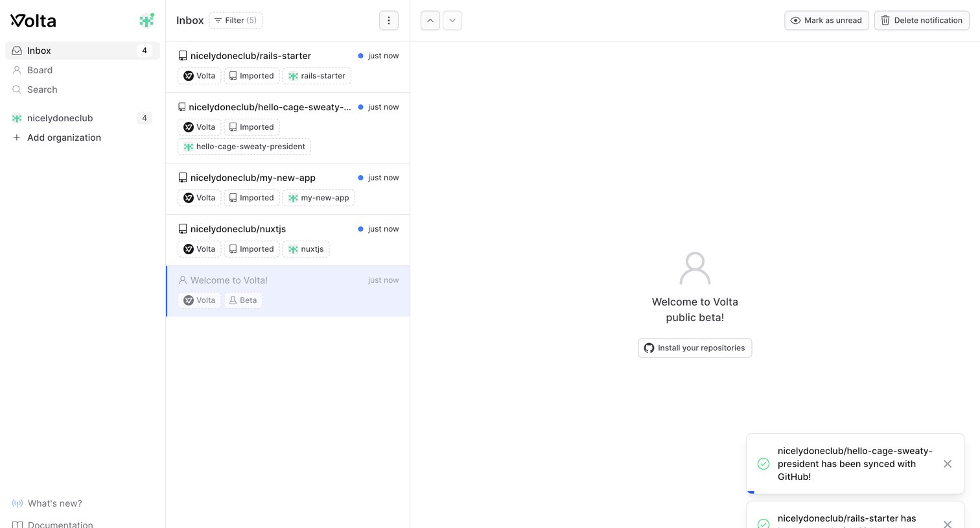The image size is (980, 528).
Task: Open the green organization avatar beside the Volta logo
Action: 147,21
